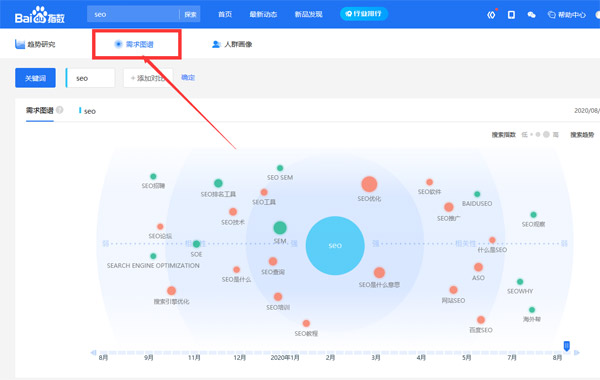Click the green 海外帮 node
Image resolution: width=600 pixels, height=380 pixels.
pos(532,310)
